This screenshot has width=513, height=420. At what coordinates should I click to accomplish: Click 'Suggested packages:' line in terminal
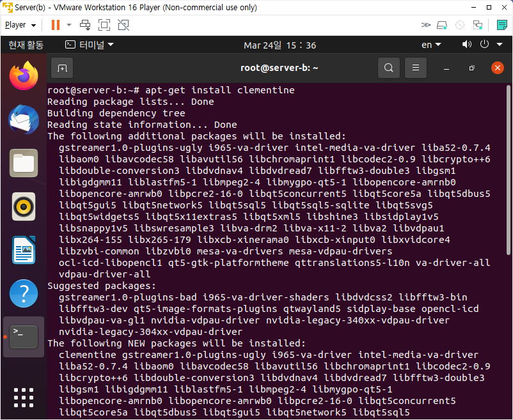[x=102, y=286]
